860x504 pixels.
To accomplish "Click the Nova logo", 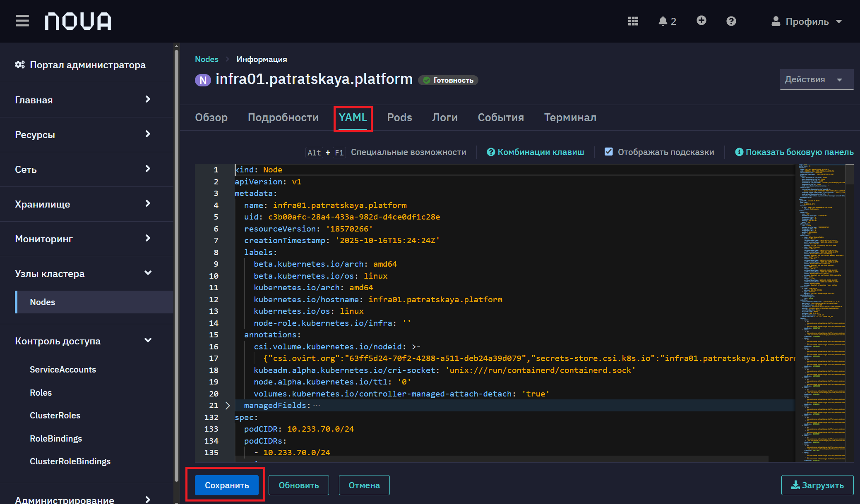I will pos(78,21).
